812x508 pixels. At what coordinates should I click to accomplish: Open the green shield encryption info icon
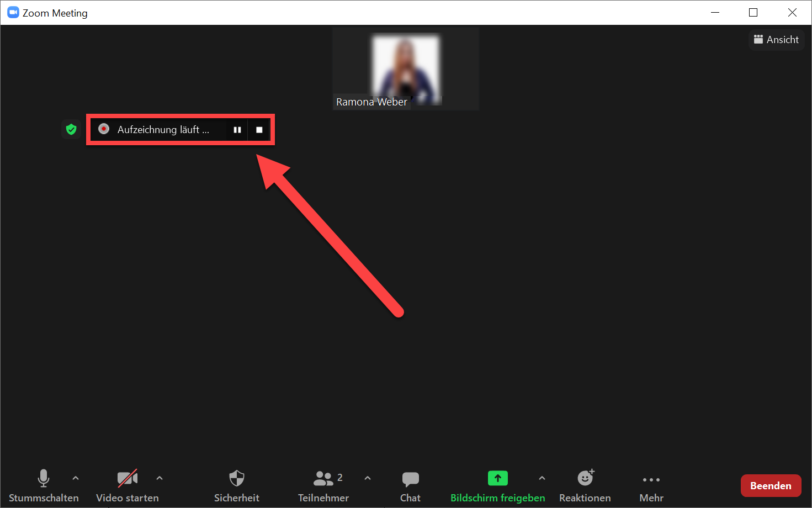(71, 130)
